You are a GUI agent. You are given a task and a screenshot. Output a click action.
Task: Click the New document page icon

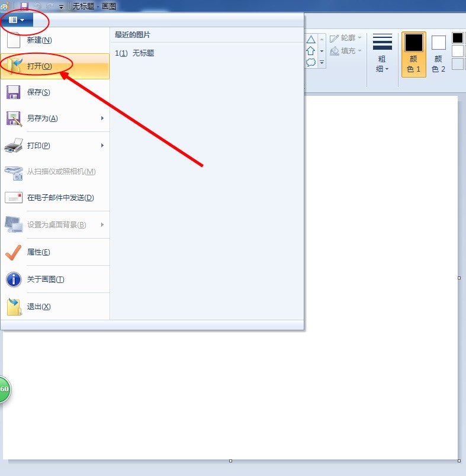click(x=14, y=40)
